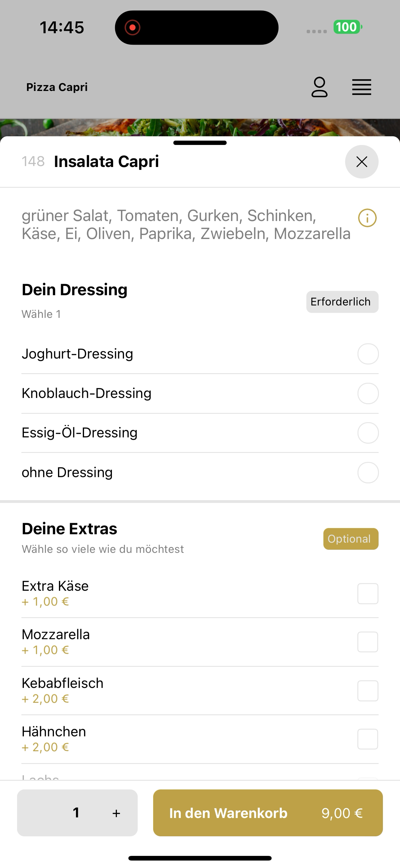This screenshot has height=868, width=400.
Task: Tap the sheet drag handle bar
Action: pos(200,143)
